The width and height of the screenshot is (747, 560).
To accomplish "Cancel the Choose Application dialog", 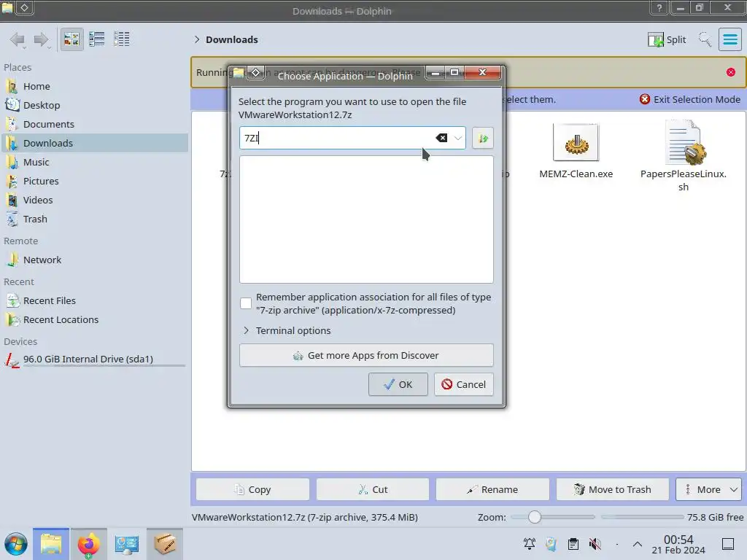I will (463, 384).
